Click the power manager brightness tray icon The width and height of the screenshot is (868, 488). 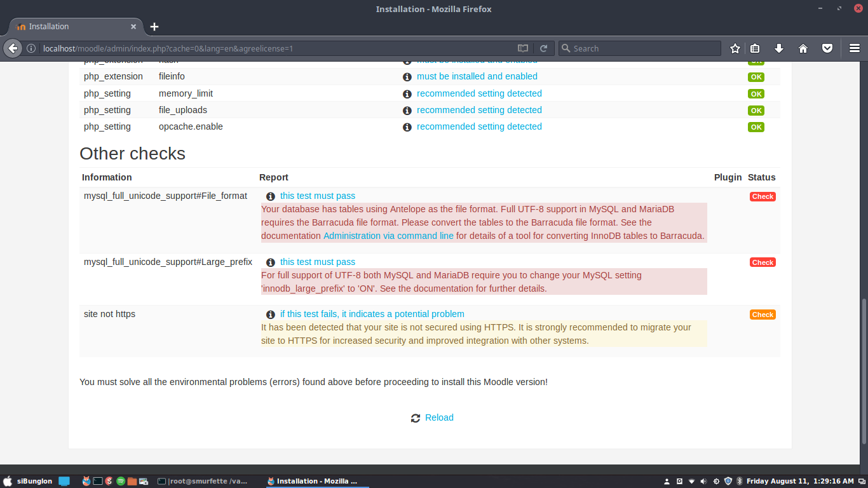pyautogui.click(x=716, y=481)
